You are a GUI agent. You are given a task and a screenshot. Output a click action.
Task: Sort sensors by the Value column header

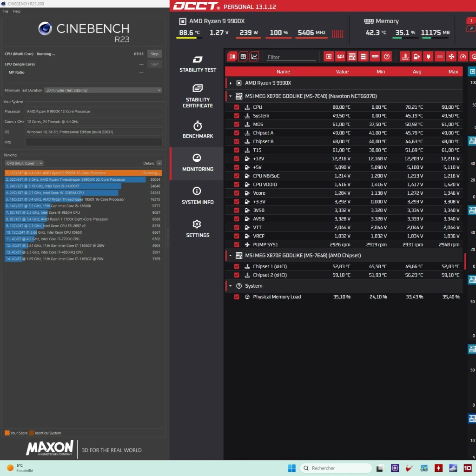pos(342,72)
